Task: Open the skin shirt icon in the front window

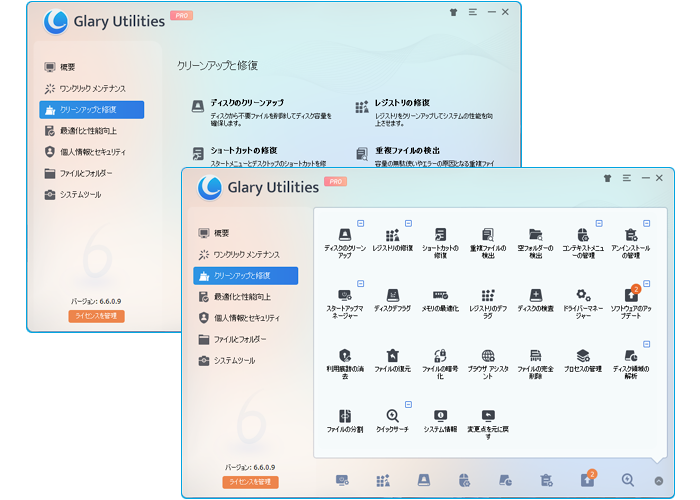Action: point(608,178)
